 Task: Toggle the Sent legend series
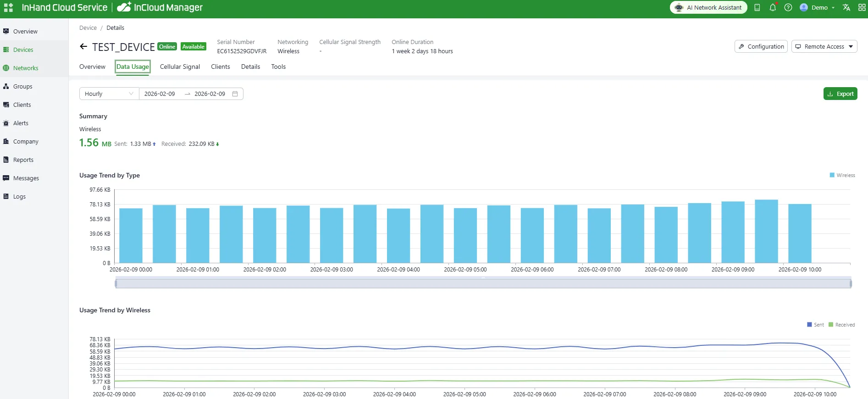(x=815, y=325)
